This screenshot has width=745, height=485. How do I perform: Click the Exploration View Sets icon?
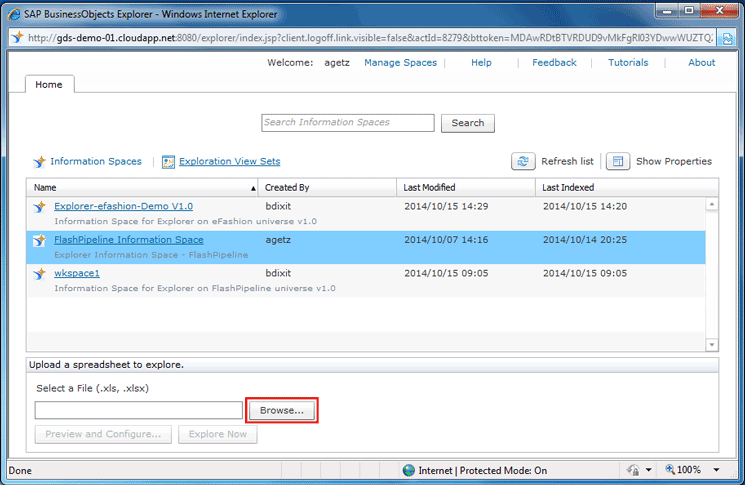click(168, 162)
